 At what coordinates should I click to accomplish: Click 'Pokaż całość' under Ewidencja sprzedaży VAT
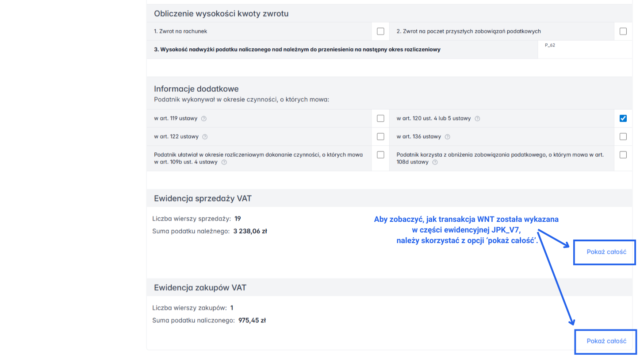(x=606, y=252)
